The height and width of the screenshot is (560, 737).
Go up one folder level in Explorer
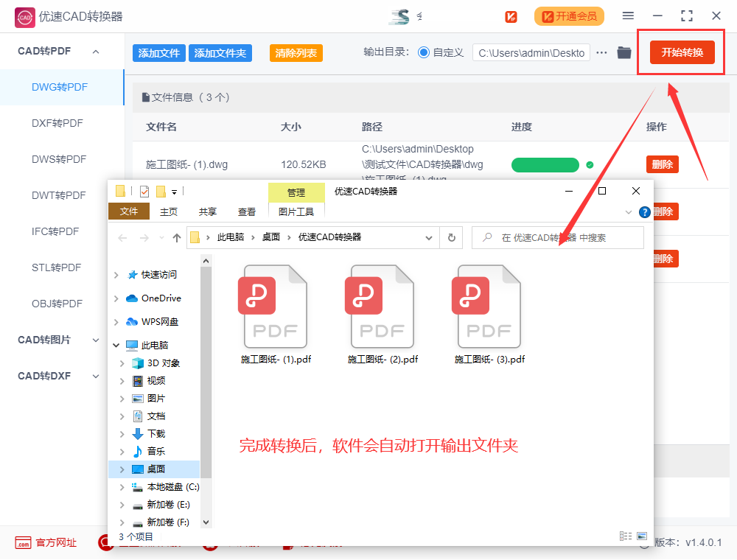[177, 238]
